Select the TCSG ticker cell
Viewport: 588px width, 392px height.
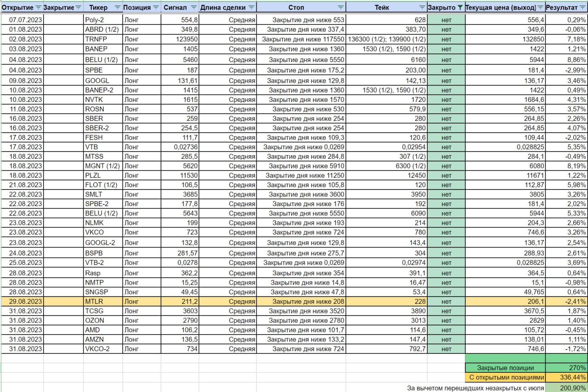[102, 311]
